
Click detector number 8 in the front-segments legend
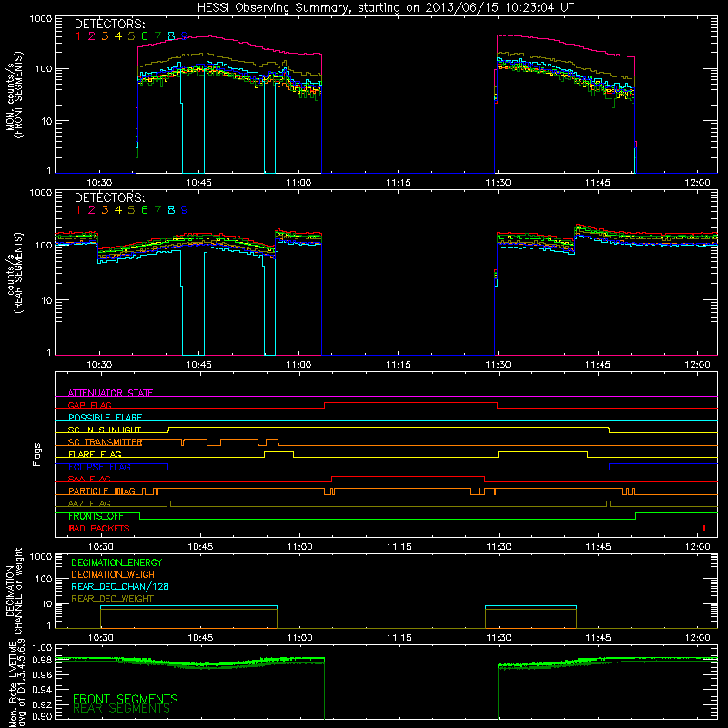click(171, 36)
